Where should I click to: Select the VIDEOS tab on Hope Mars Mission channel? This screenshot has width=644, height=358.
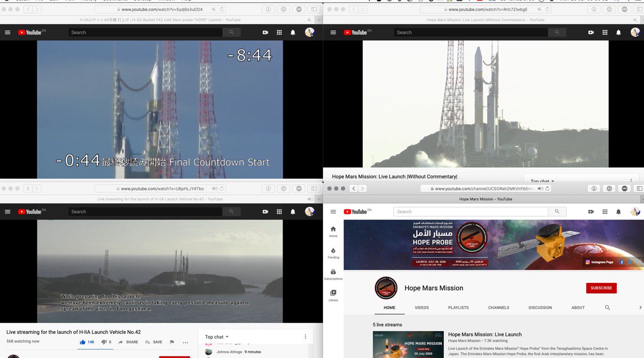coord(422,308)
